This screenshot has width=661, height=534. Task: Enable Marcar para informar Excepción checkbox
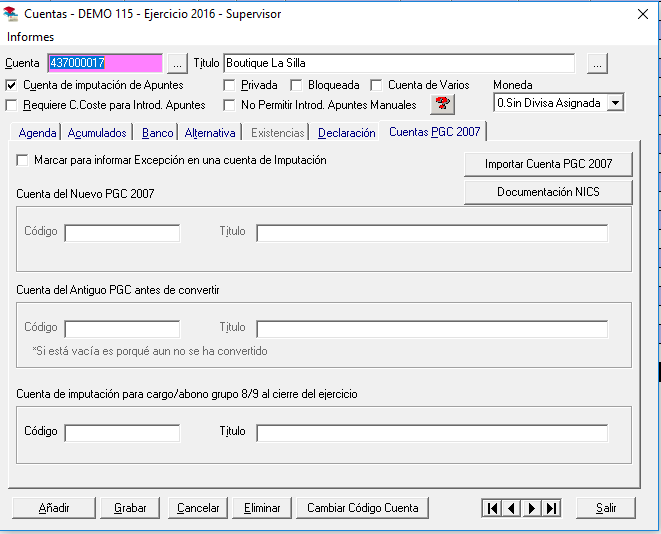point(23,160)
